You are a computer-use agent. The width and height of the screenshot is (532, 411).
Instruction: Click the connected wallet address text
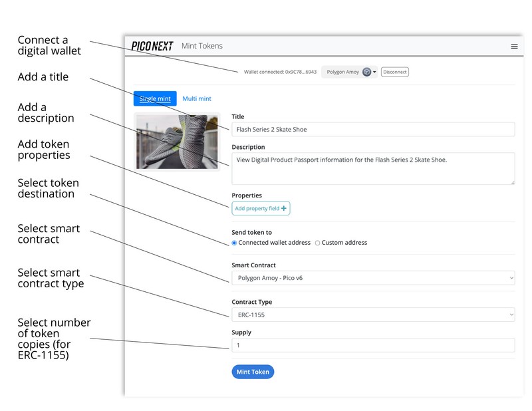coord(280,72)
